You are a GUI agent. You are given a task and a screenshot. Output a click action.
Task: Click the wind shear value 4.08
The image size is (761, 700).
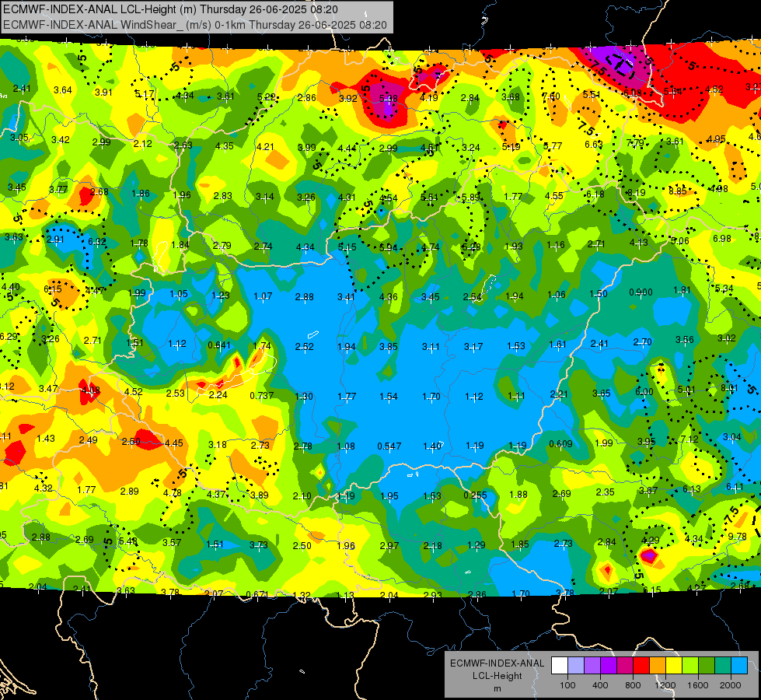click(91, 390)
